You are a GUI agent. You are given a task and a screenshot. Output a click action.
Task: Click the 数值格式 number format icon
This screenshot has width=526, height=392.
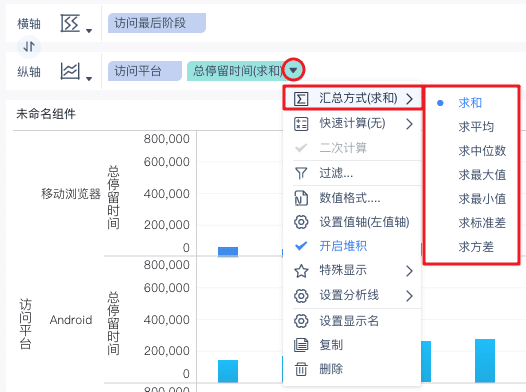pyautogui.click(x=301, y=198)
